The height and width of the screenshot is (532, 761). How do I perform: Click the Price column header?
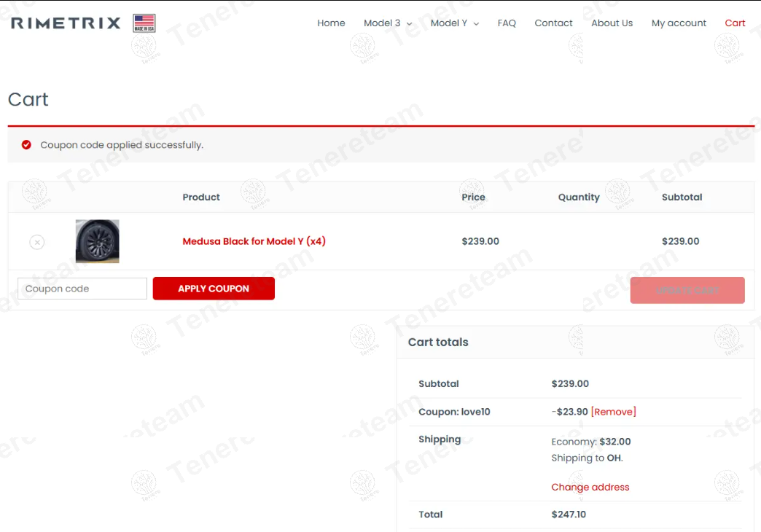[x=473, y=197]
